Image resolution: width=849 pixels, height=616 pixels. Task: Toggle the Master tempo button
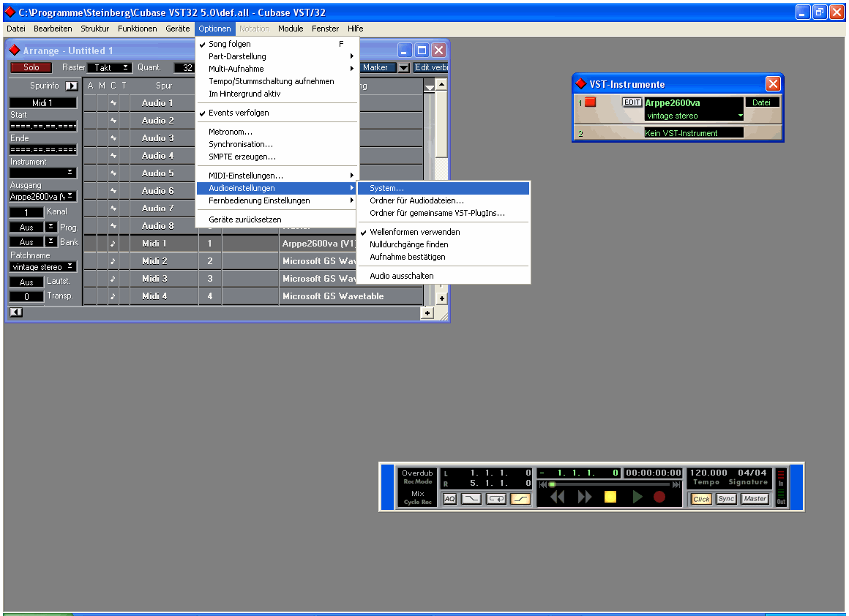[755, 498]
